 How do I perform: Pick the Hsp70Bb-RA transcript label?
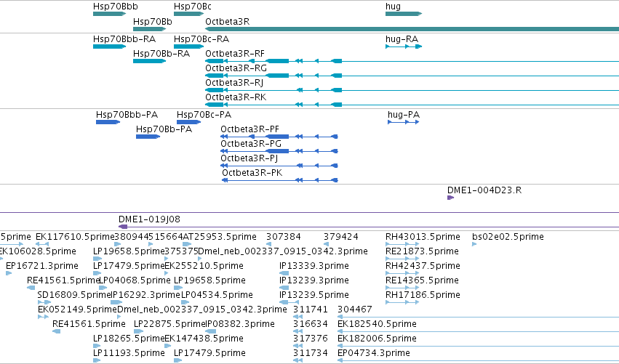click(161, 54)
